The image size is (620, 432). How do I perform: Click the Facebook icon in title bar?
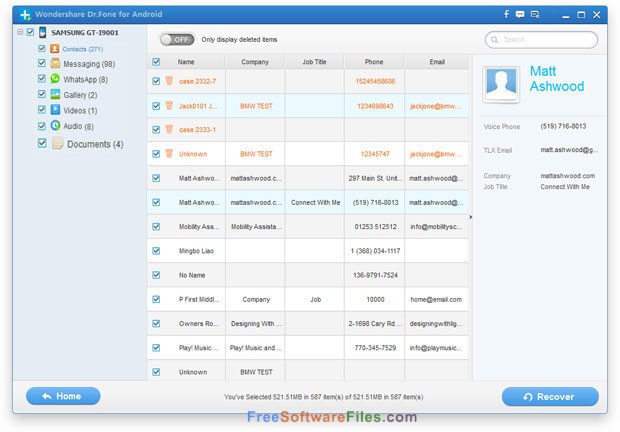(506, 14)
